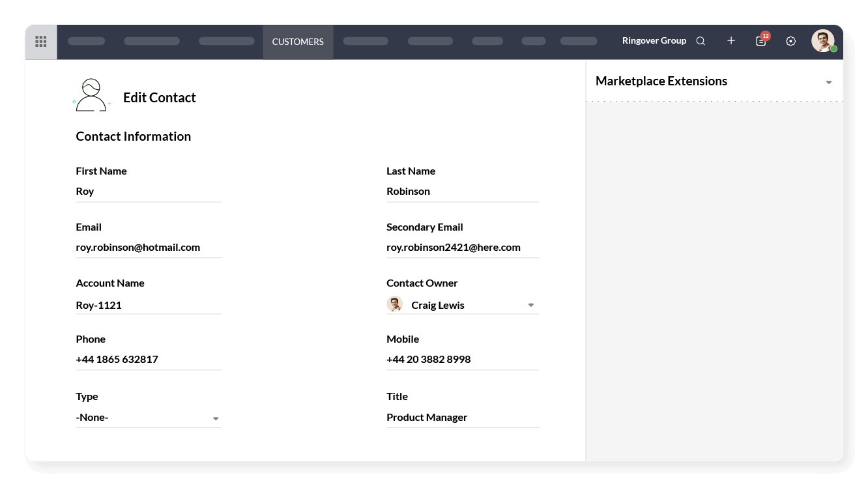Click the Title field showing Product Manager
The width and height of the screenshot is (868, 486).
[x=463, y=417]
